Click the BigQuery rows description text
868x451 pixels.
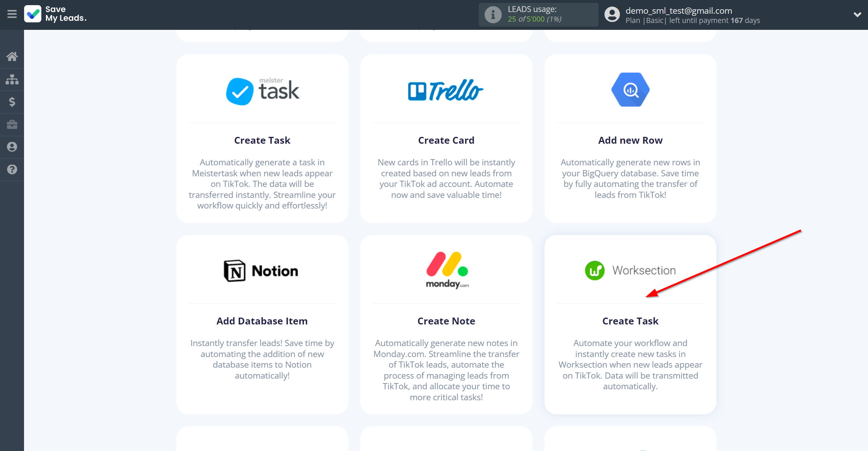point(630,178)
